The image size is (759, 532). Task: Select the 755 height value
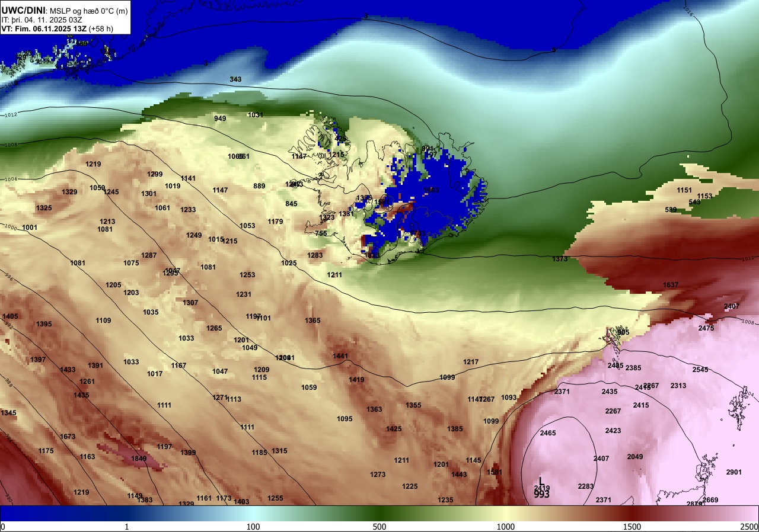321,233
